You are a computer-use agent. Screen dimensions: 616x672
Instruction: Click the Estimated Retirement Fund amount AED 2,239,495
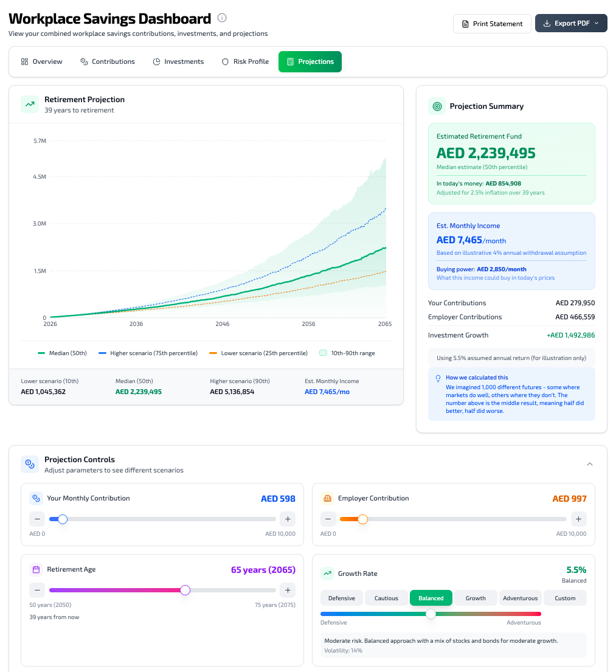pyautogui.click(x=486, y=153)
